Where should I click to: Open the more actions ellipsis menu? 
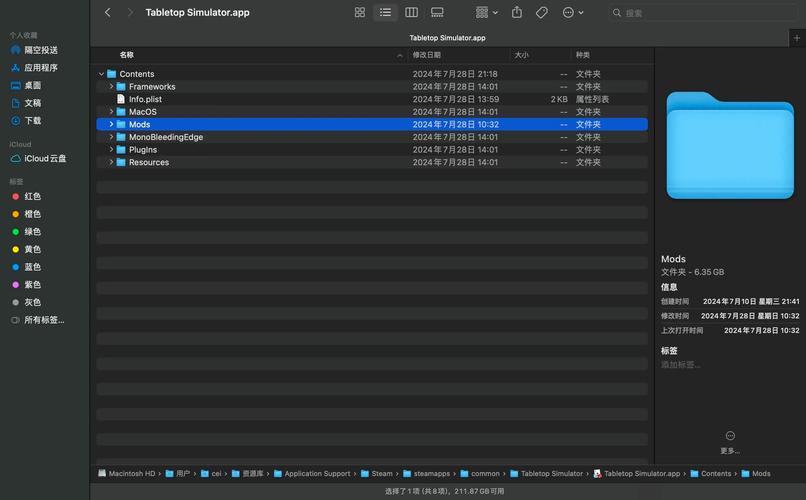coord(573,12)
